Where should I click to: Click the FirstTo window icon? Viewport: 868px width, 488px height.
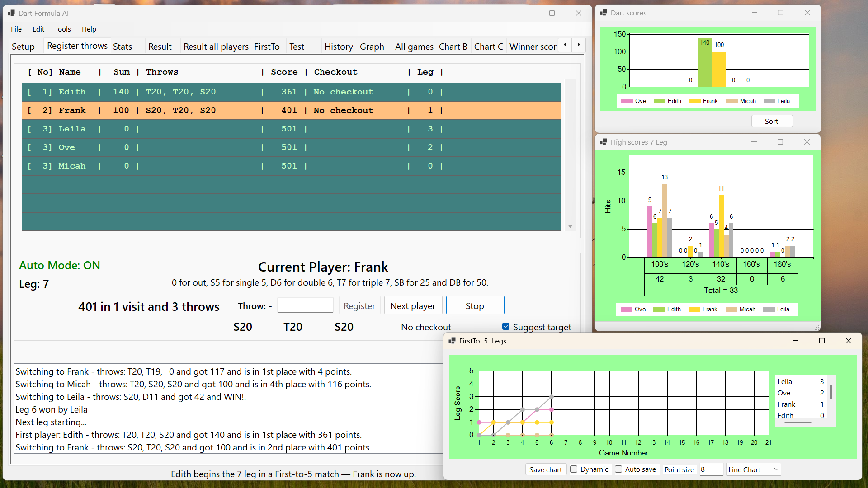tap(452, 341)
